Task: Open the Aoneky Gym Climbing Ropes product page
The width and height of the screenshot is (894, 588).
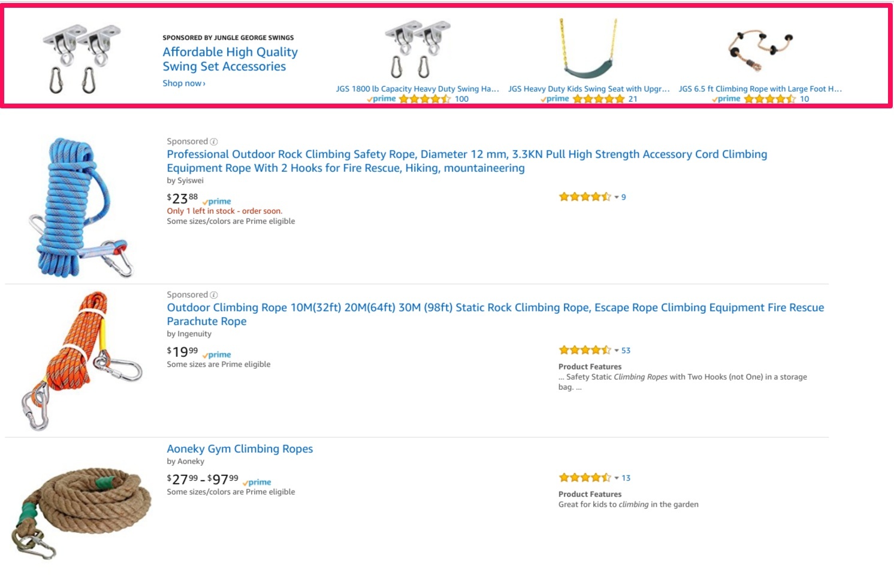Action: (x=240, y=448)
